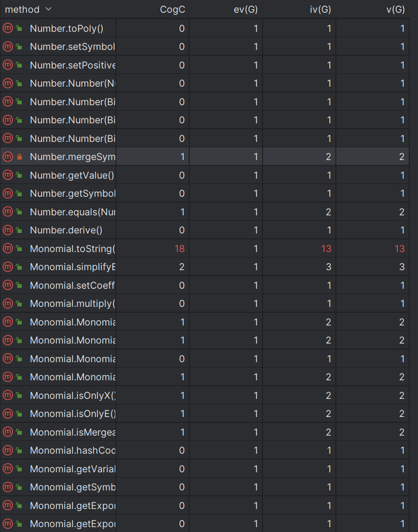Select the Monomial.simplifyE method name

[x=72, y=267]
